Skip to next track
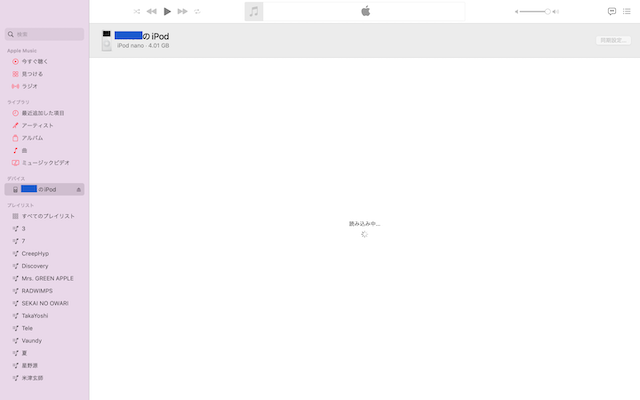 click(x=182, y=11)
